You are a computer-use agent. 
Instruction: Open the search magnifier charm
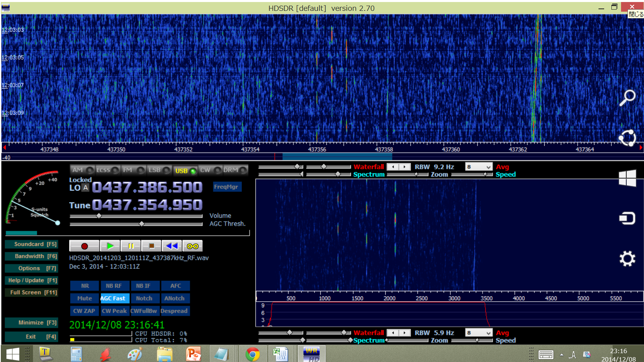tap(627, 97)
